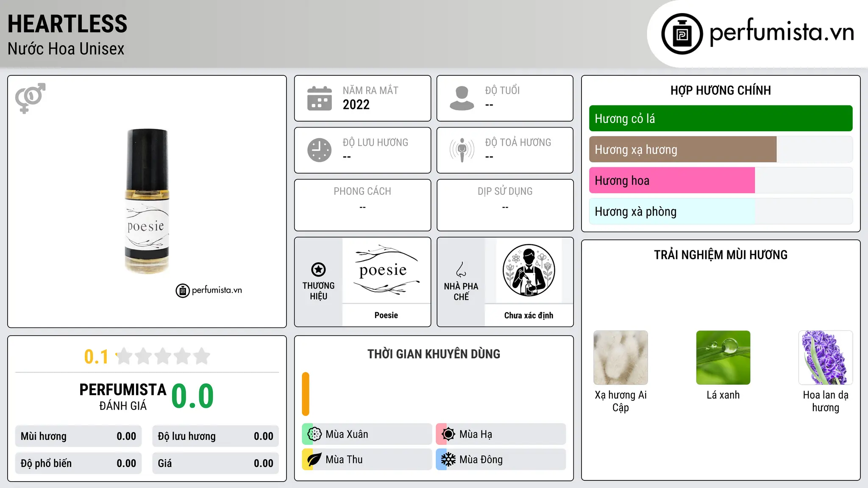Select the Hoa lan dạ hương note image

point(826,358)
